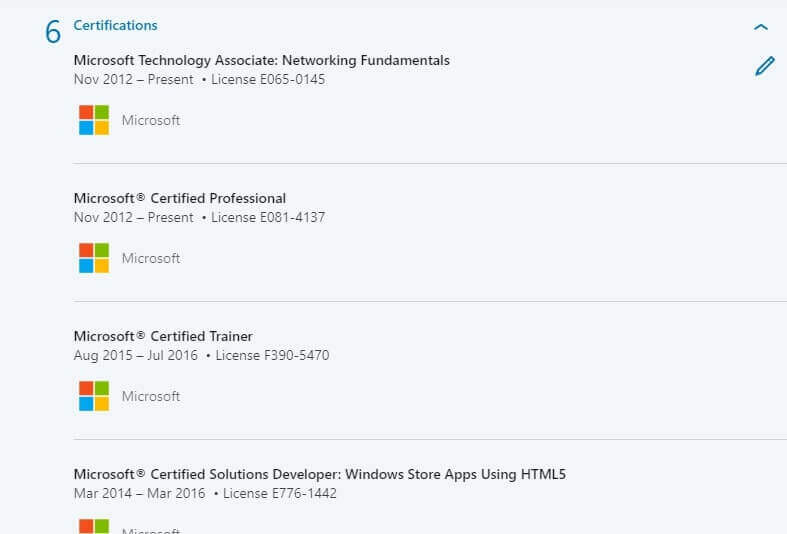The width and height of the screenshot is (787, 534).
Task: Open Microsoft Technology Associate: Networking Fundamentals title
Action: (x=261, y=60)
